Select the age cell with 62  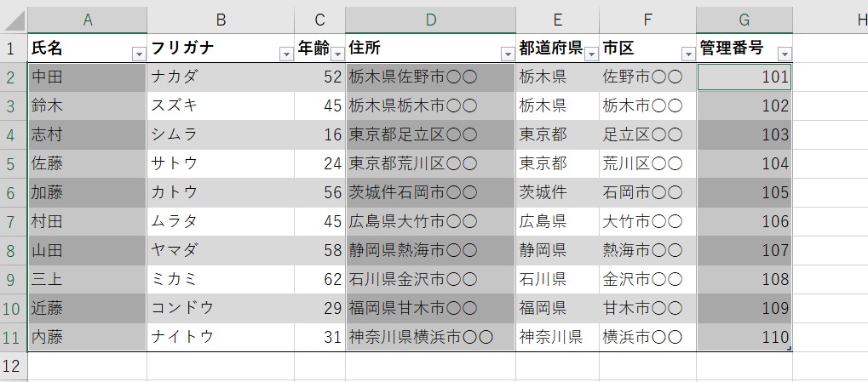coord(320,279)
